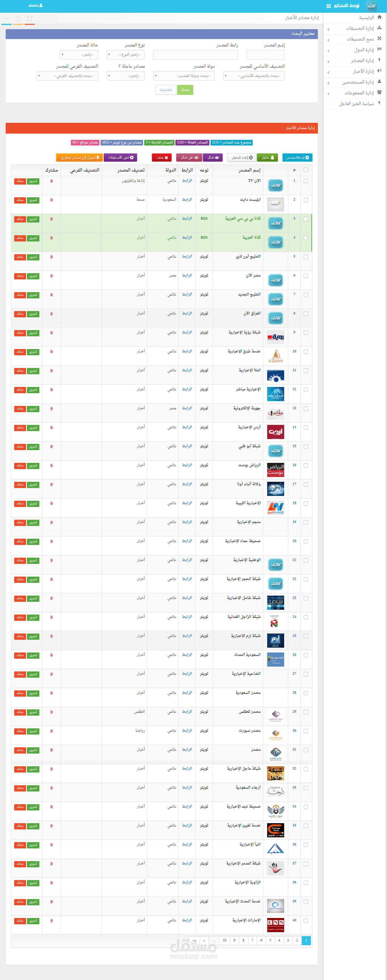Click the bolt icon beside سياسة الخبر العاجل
Screen dimensions: 387x980
[379, 103]
